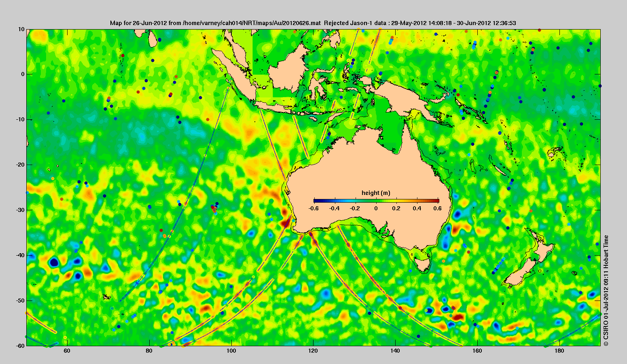Click the latitude axis label -10
Screen dimensions: 627x364
pos(20,120)
